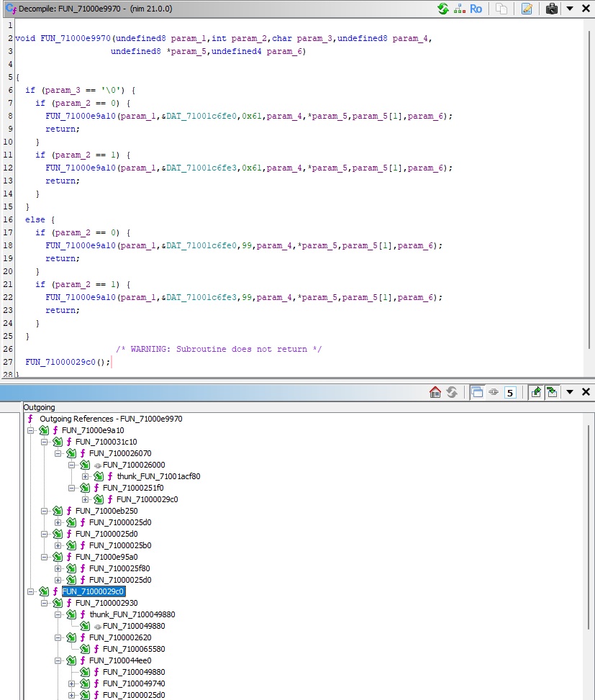The image size is (595, 700).
Task: Expand the FUN_7100025f80 tree node
Action: 58,568
